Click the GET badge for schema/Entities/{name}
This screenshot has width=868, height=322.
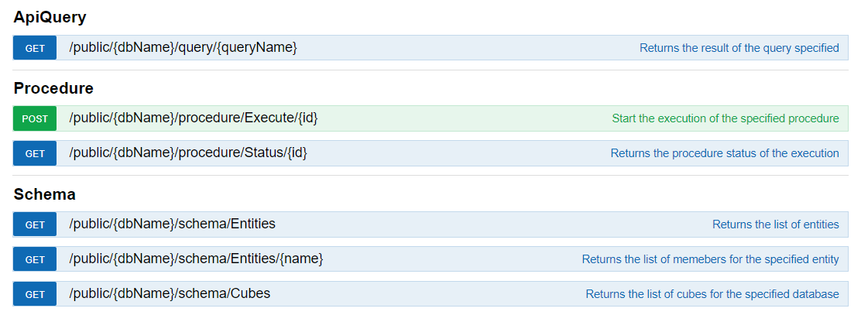click(35, 259)
